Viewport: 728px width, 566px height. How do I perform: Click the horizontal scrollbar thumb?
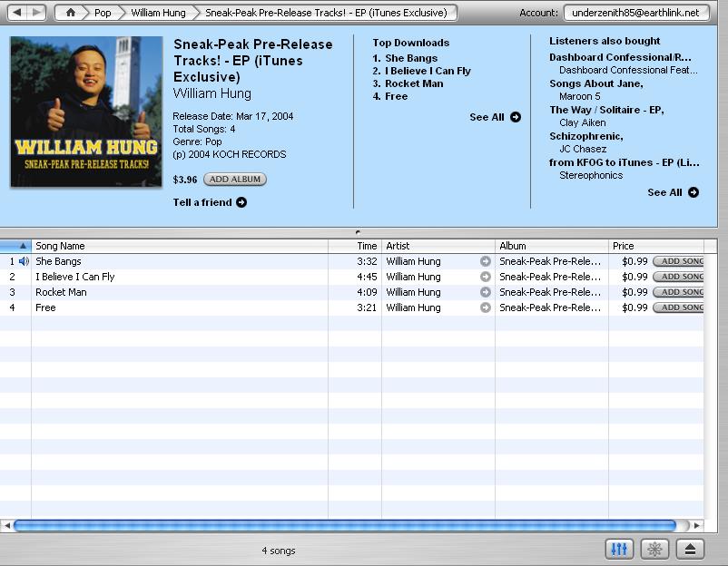345,525
